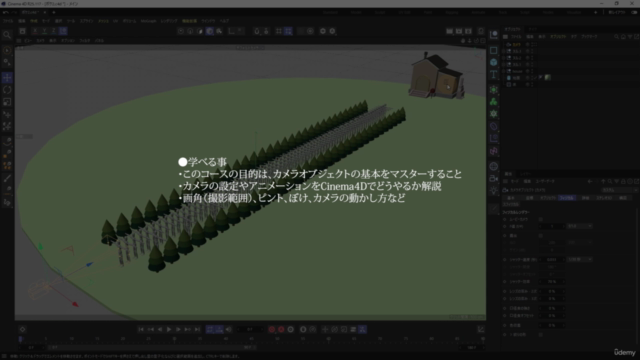Switch to the フィジカル attribute tab

(x=567, y=198)
